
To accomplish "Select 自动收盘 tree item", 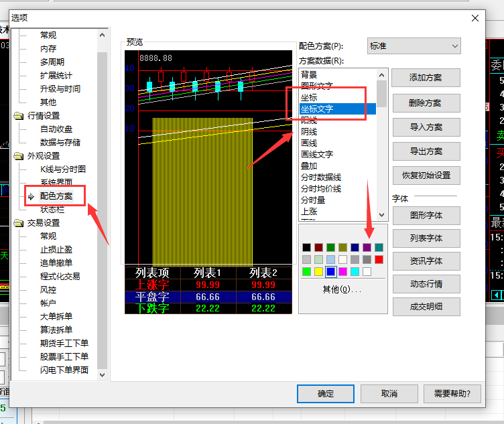I will 56,129.
